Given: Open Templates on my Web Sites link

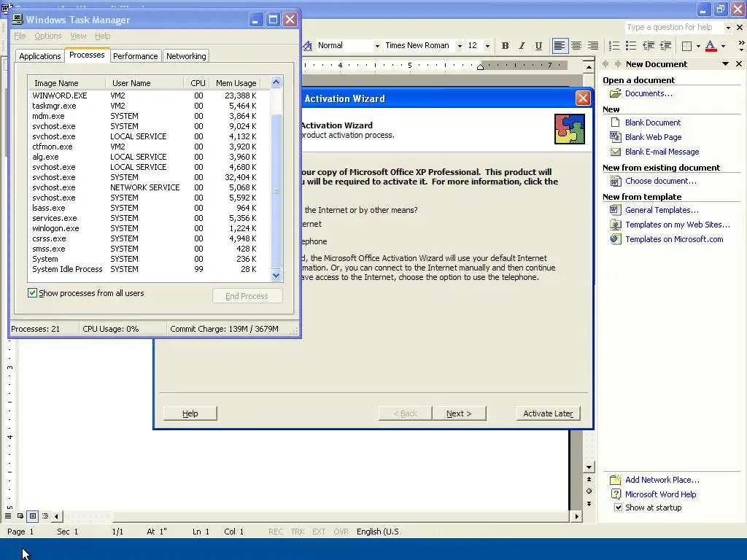Looking at the screenshot, I should [678, 225].
